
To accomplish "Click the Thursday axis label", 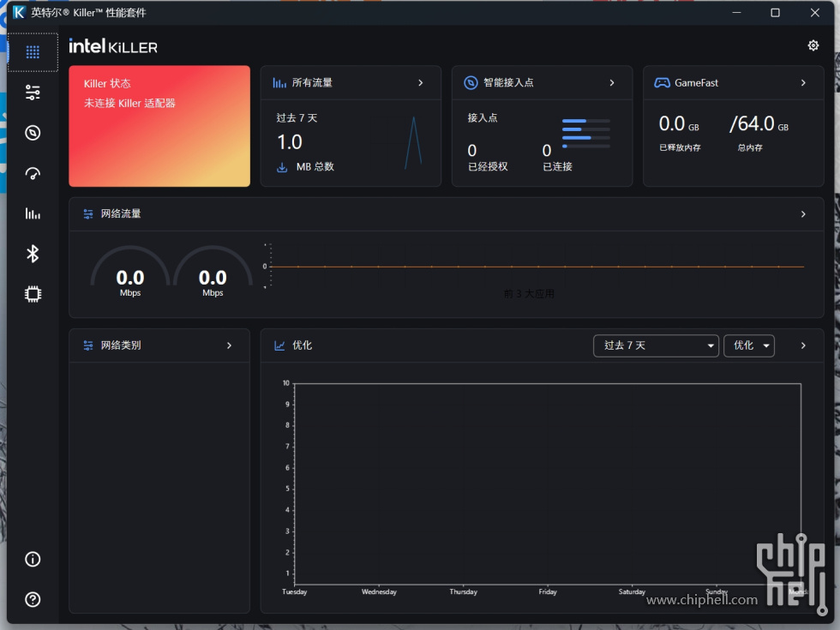I will point(464,592).
